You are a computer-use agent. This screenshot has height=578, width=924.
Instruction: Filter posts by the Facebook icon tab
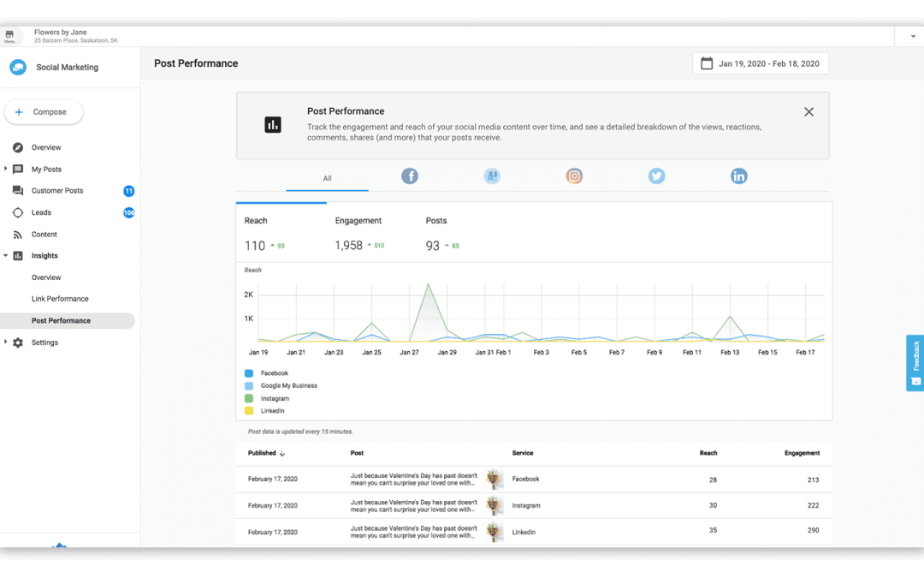click(410, 176)
